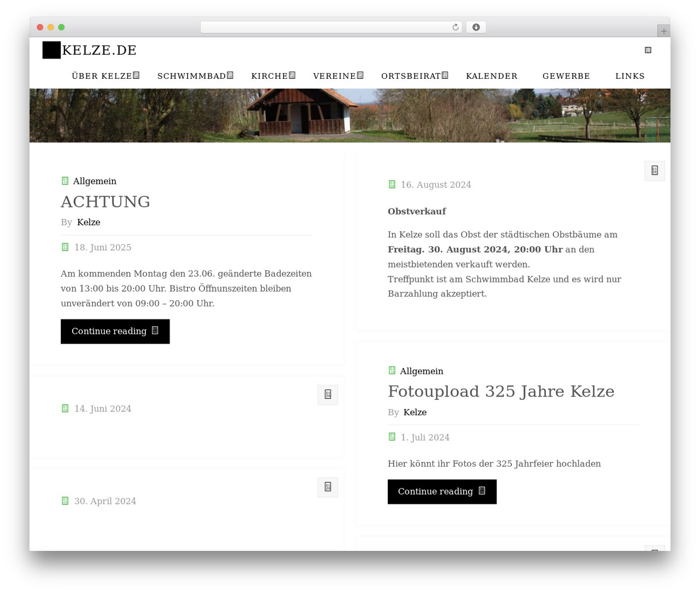
Task: Expand the VEREINE submenu arrow
Action: (x=360, y=75)
